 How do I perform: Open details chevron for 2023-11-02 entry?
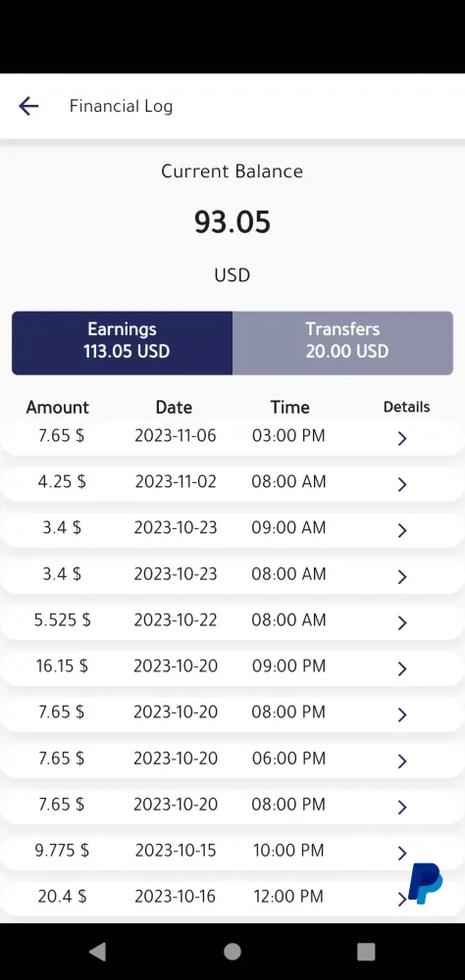[x=402, y=484]
